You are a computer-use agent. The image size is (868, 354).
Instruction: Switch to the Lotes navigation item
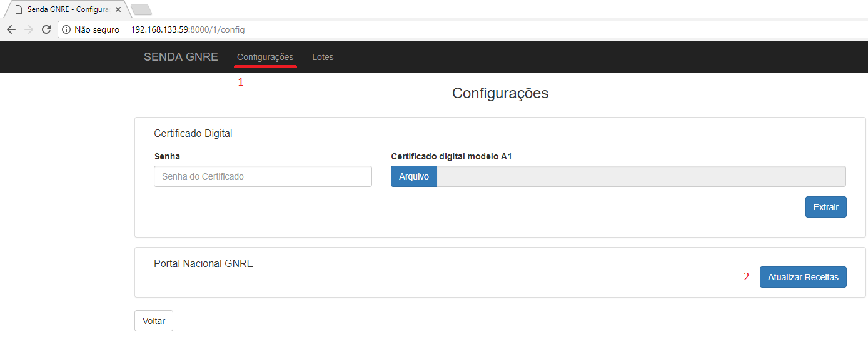(x=323, y=57)
